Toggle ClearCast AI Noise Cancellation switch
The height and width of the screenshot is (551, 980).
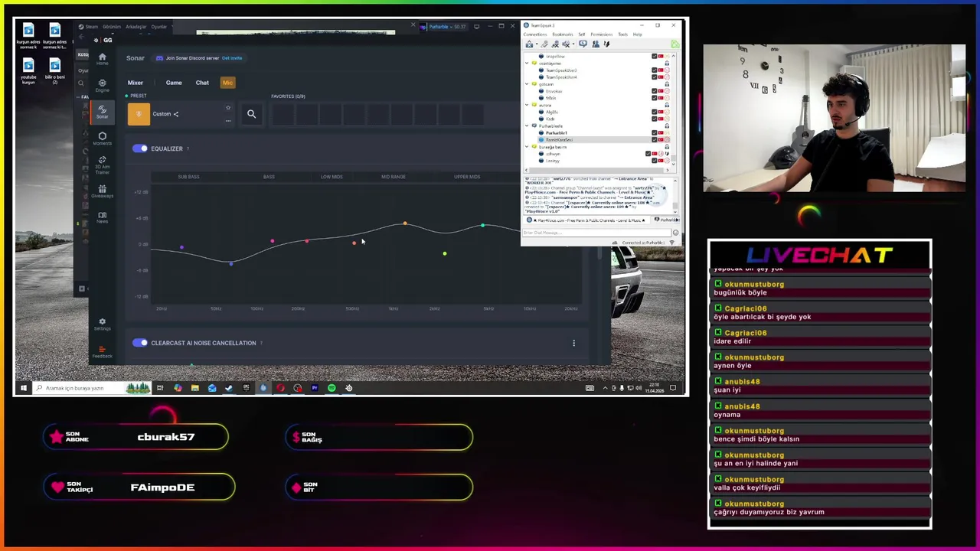[140, 343]
